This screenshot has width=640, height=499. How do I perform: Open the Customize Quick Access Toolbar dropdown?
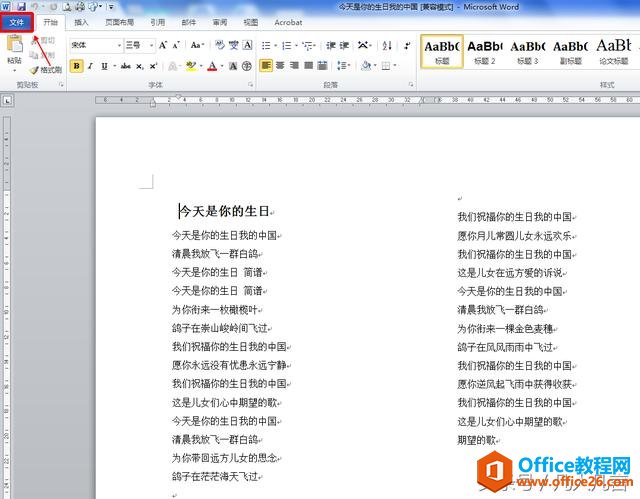[111, 7]
